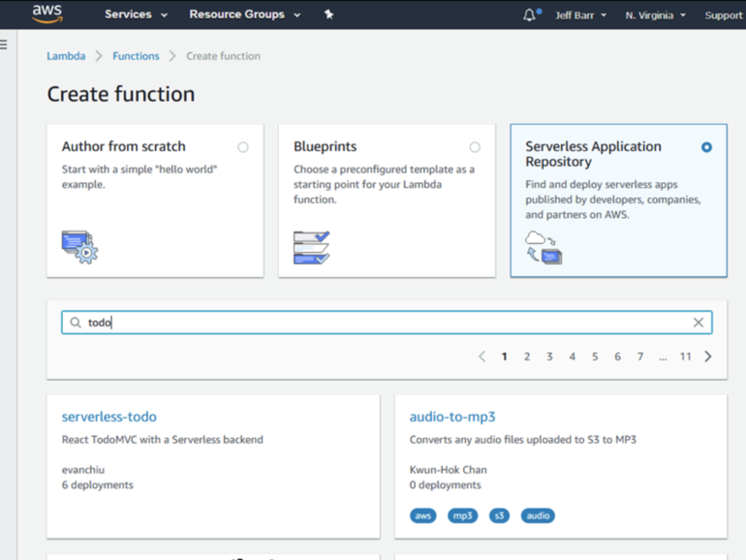Image resolution: width=746 pixels, height=560 pixels.
Task: Click the Blueprints checklist illustration
Action: pos(311,247)
